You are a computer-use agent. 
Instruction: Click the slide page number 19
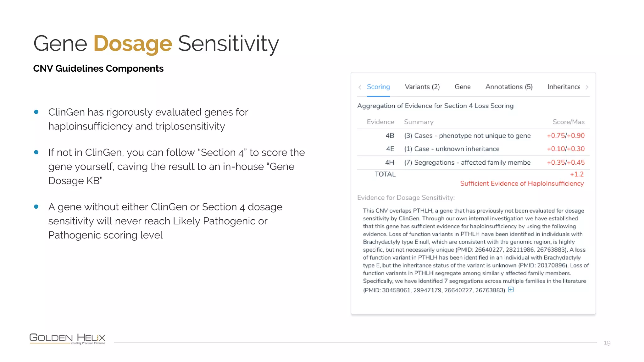click(x=607, y=343)
